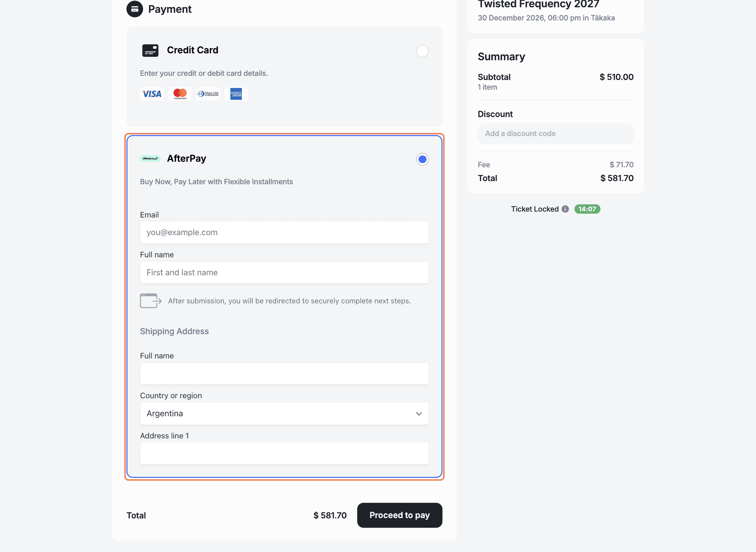756x552 pixels.
Task: Click the redirect browser window icon
Action: [x=150, y=301]
